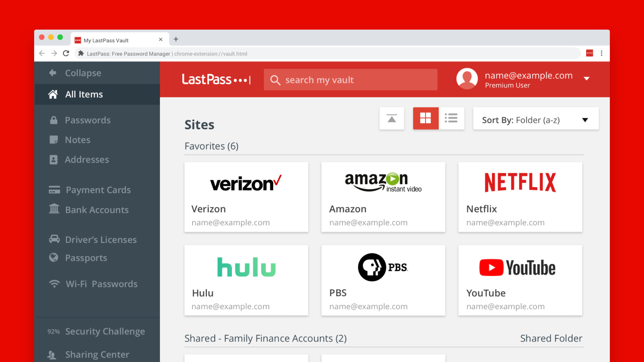Click the LastPass logo in the header

[x=216, y=79]
